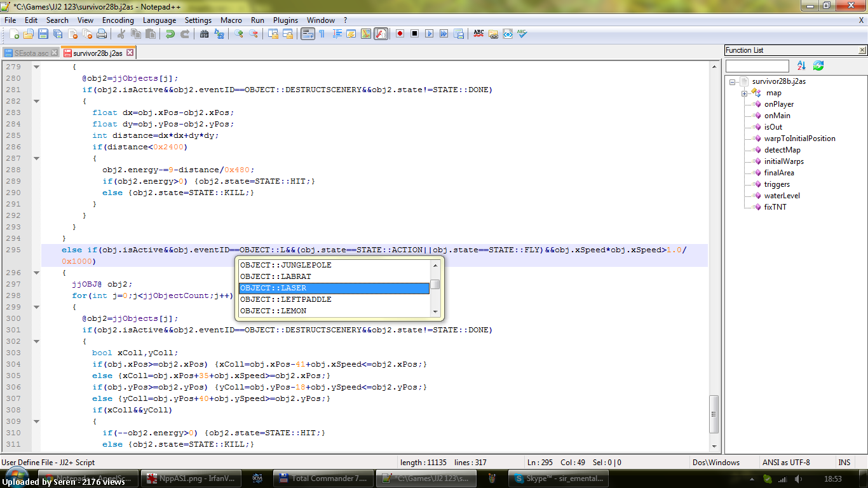Click the Function List search field
The image size is (868, 488).
pos(757,65)
